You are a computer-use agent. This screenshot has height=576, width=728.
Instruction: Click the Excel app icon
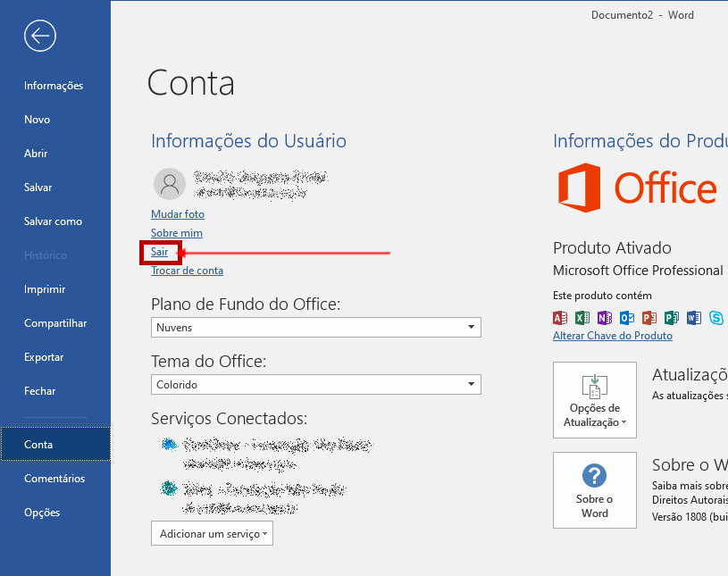coord(582,318)
